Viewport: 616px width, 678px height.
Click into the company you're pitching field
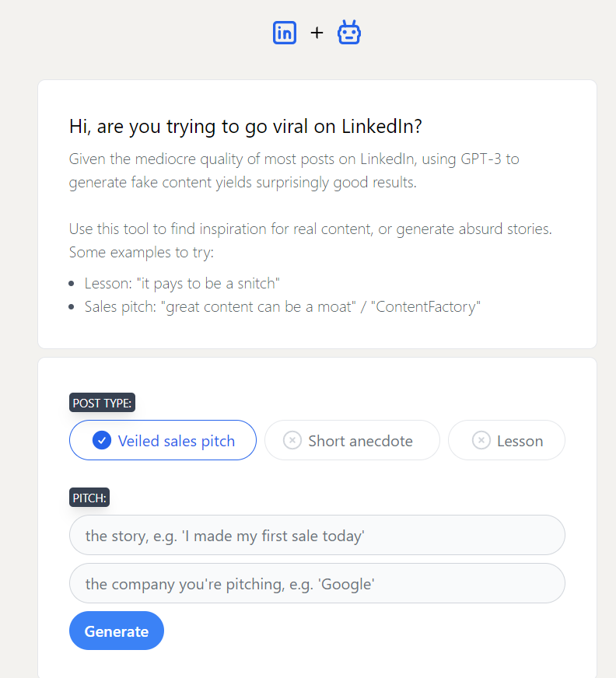pyautogui.click(x=317, y=583)
